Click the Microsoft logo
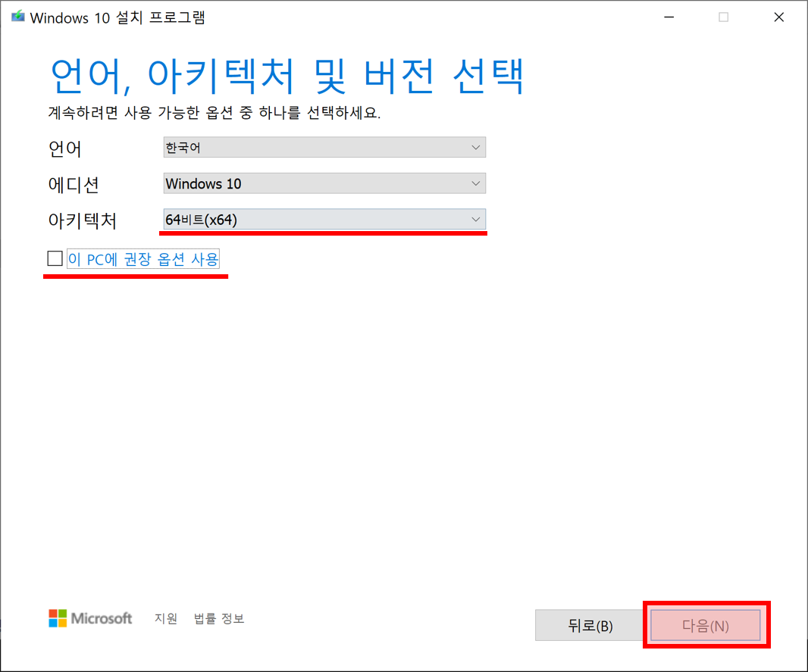The image size is (808, 672). (90, 618)
